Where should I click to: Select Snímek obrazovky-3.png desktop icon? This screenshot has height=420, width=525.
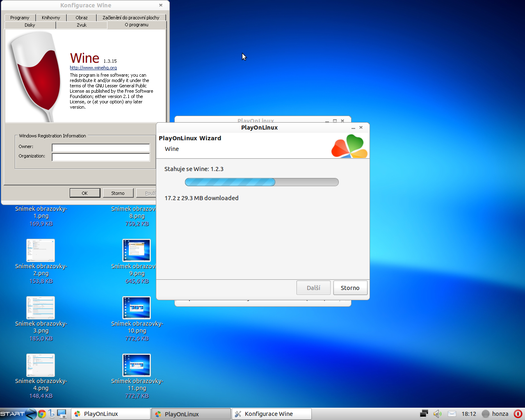point(41,308)
